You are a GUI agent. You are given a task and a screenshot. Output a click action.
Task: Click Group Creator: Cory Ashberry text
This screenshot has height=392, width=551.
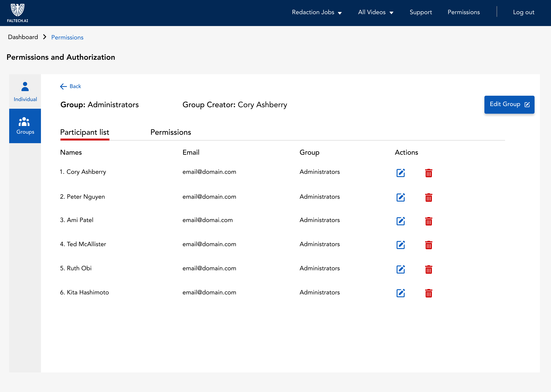[235, 105]
